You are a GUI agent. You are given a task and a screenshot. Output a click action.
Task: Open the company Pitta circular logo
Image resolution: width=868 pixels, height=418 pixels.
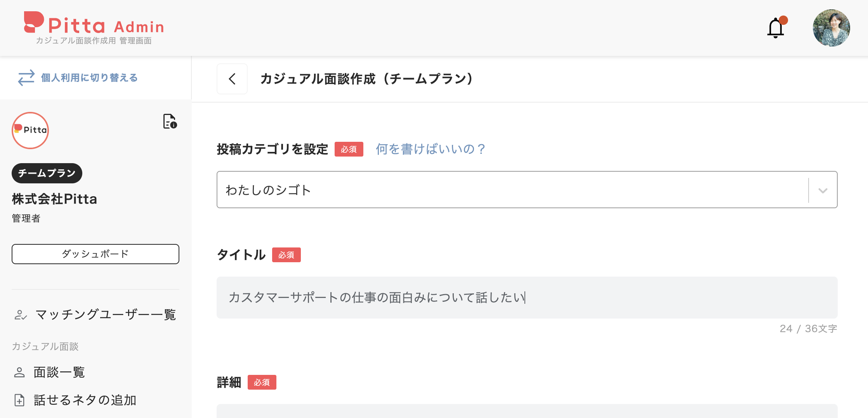click(30, 130)
